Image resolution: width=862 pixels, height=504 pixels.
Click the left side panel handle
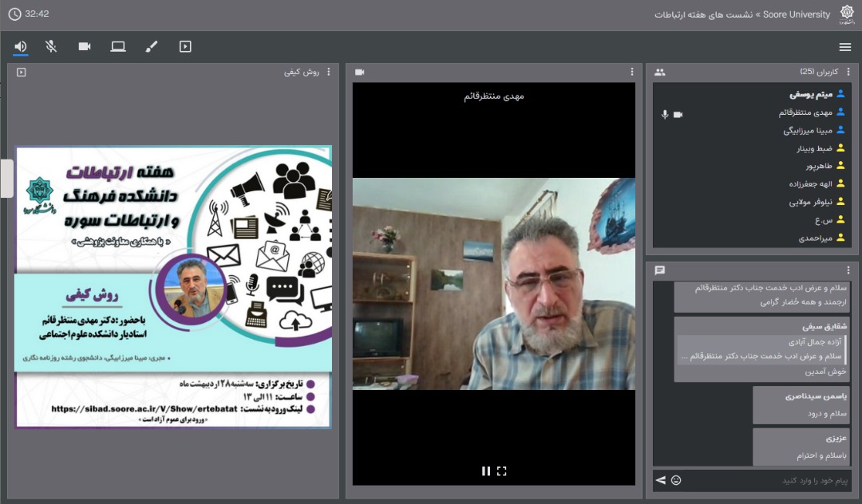click(6, 178)
